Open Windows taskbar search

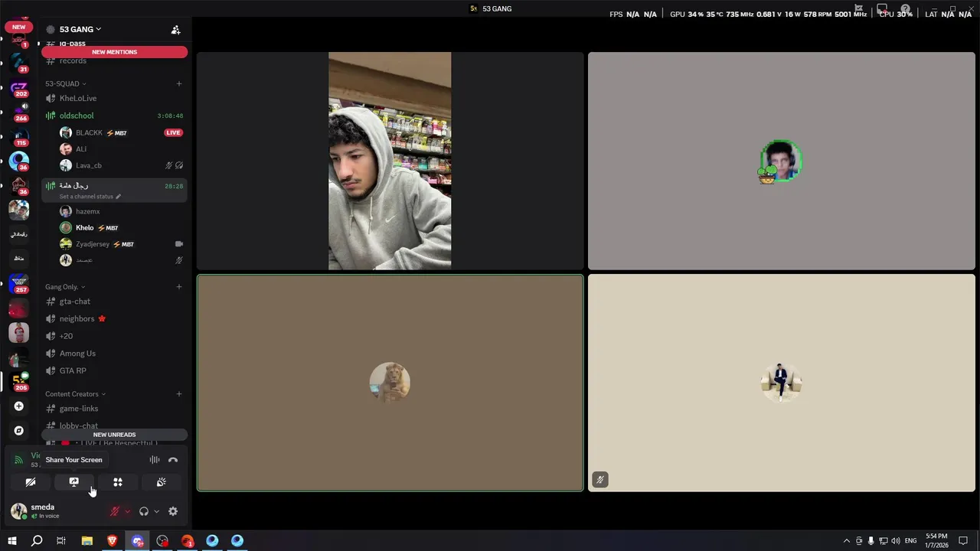click(37, 541)
